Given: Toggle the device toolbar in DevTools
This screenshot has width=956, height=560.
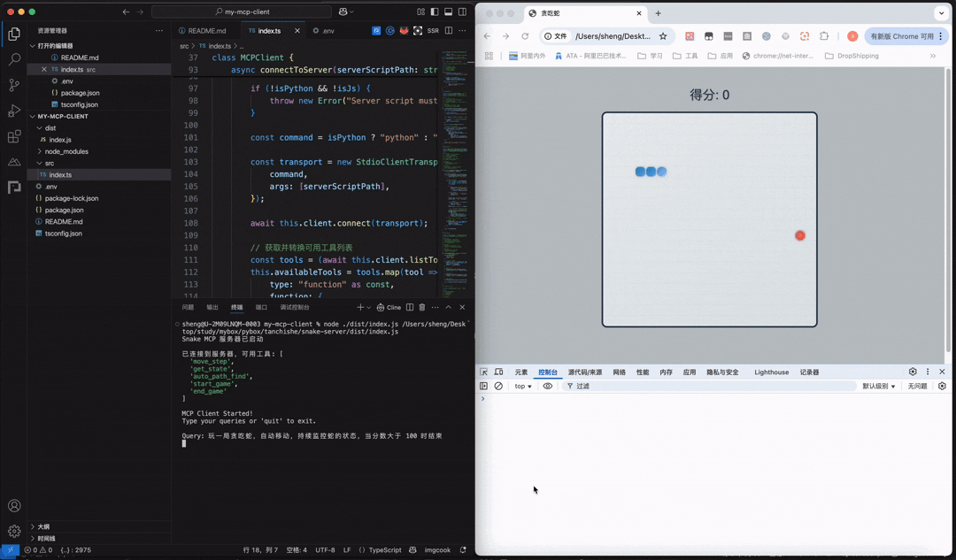Looking at the screenshot, I should click(x=498, y=372).
